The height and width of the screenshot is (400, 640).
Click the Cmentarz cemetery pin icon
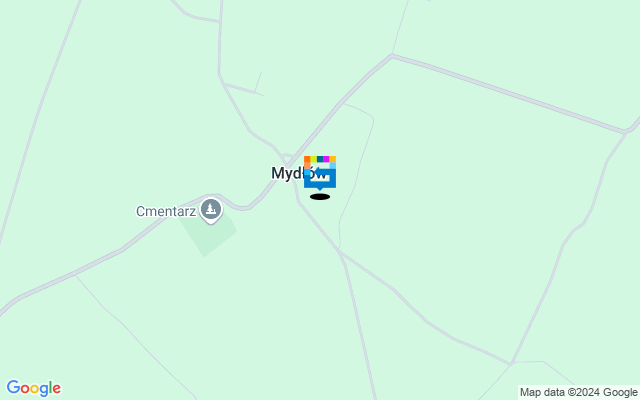click(x=211, y=210)
